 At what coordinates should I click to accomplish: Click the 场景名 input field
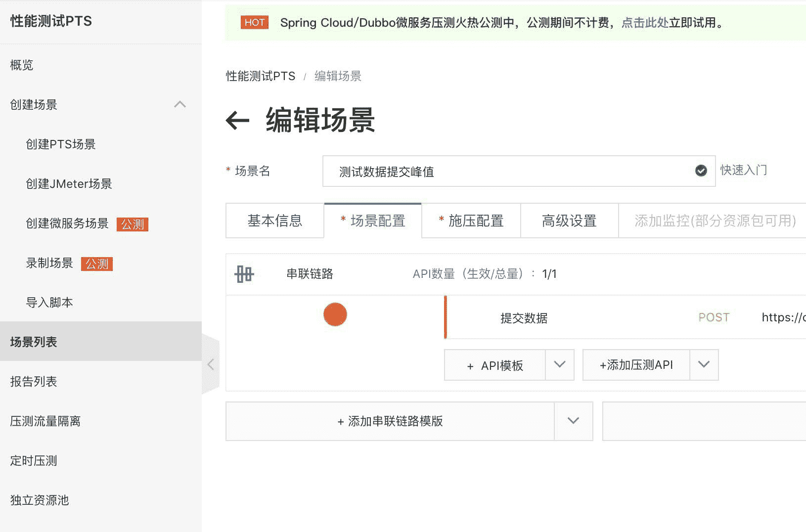pos(519,171)
